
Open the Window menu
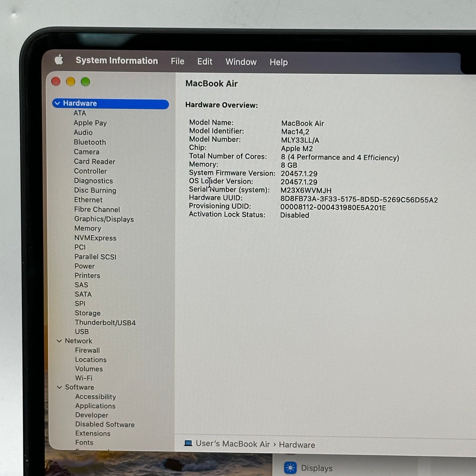241,62
